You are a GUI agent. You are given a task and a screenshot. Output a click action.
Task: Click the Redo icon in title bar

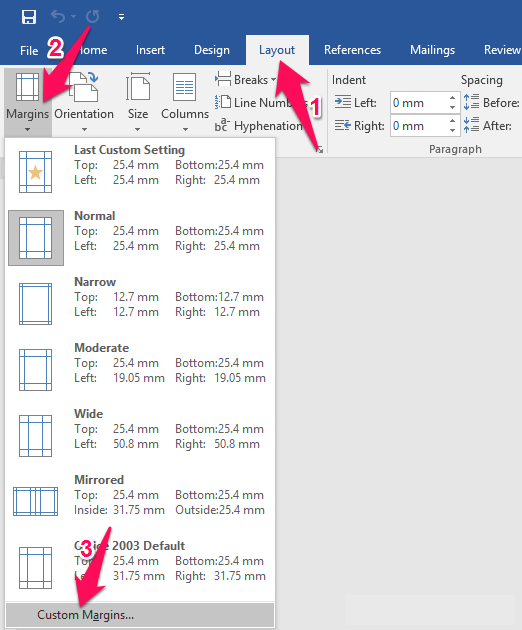(x=93, y=16)
